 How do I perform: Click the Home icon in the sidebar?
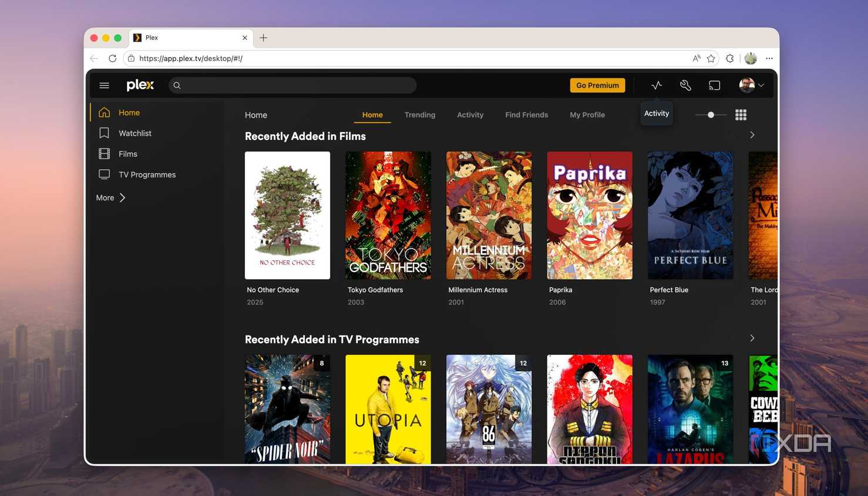tap(105, 112)
